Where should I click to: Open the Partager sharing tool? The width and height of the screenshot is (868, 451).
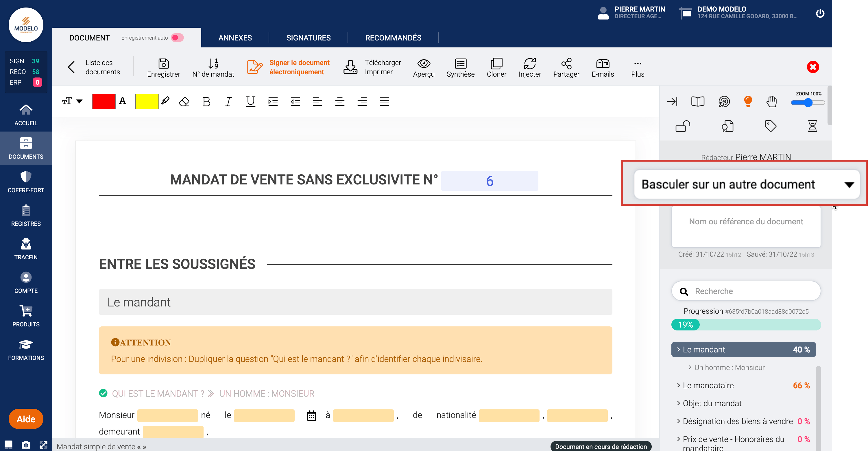(x=566, y=67)
